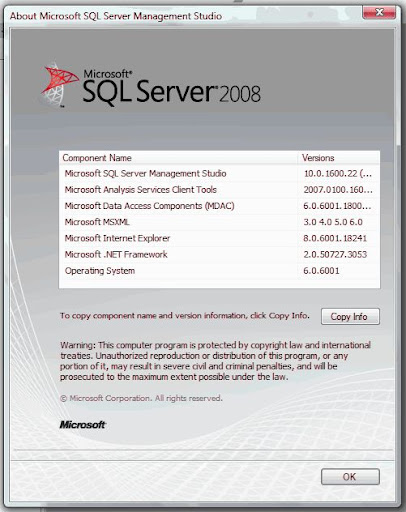Close the About SQL Server Management Studio dialog
Viewport: 406px width, 512px height.
[x=379, y=13]
